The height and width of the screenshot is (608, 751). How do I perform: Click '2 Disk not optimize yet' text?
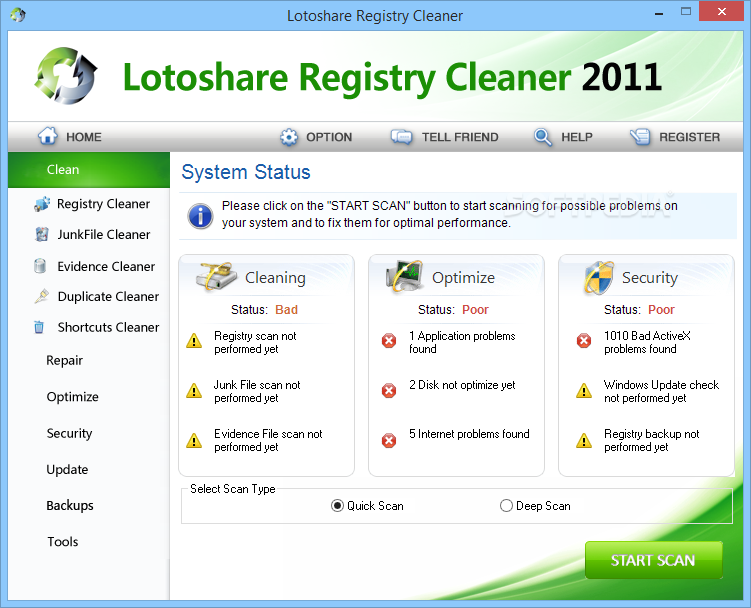462,385
